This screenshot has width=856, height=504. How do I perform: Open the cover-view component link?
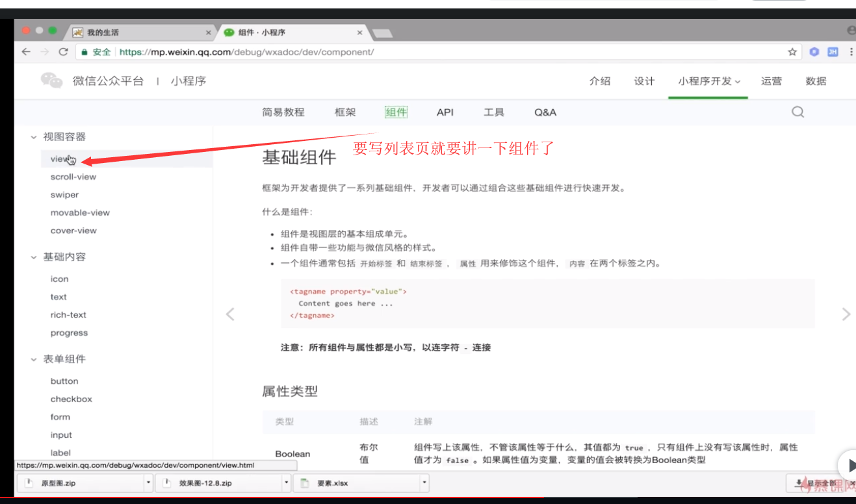tap(73, 231)
